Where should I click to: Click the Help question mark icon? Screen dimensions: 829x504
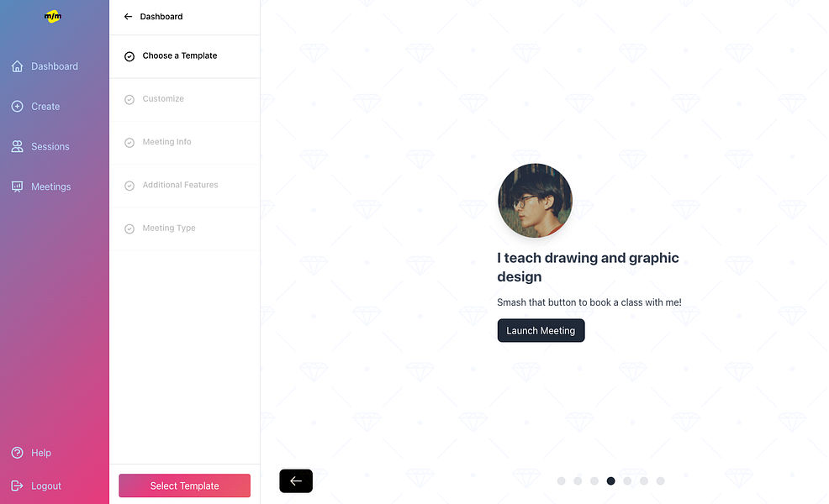click(x=18, y=453)
